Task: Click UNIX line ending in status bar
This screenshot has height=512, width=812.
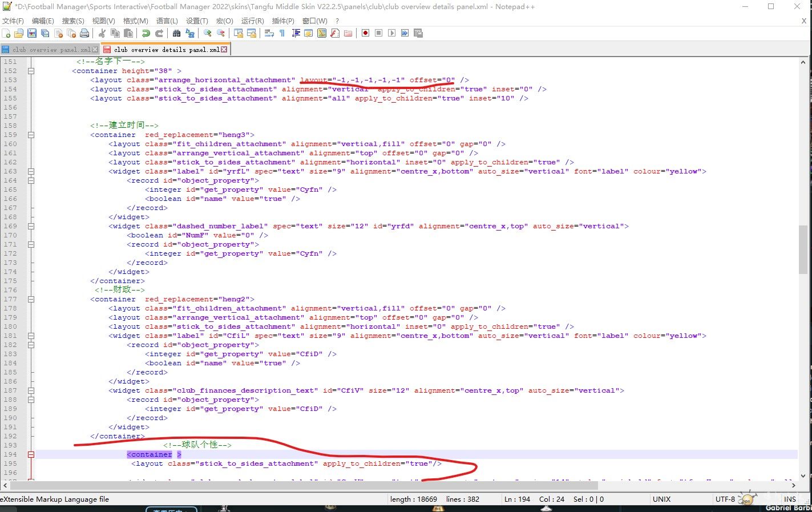Action: point(661,499)
